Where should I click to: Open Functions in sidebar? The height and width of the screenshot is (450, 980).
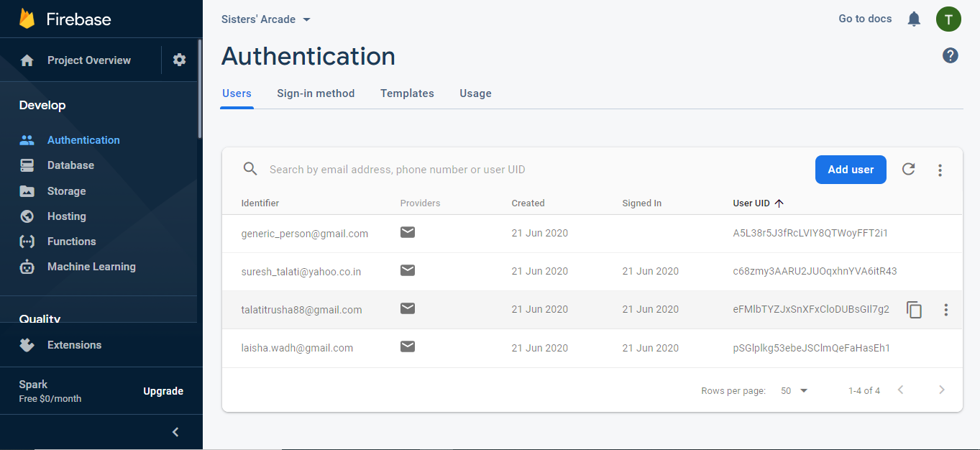click(x=71, y=242)
